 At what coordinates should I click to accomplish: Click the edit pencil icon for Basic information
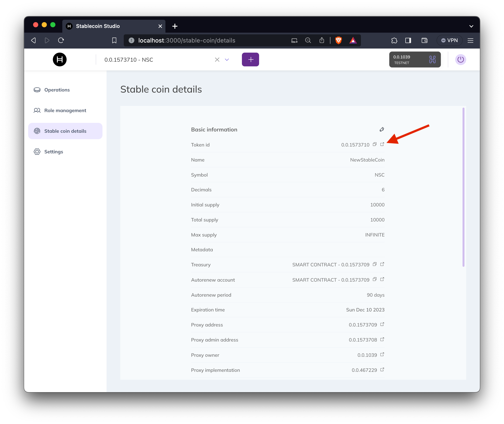pyautogui.click(x=382, y=130)
